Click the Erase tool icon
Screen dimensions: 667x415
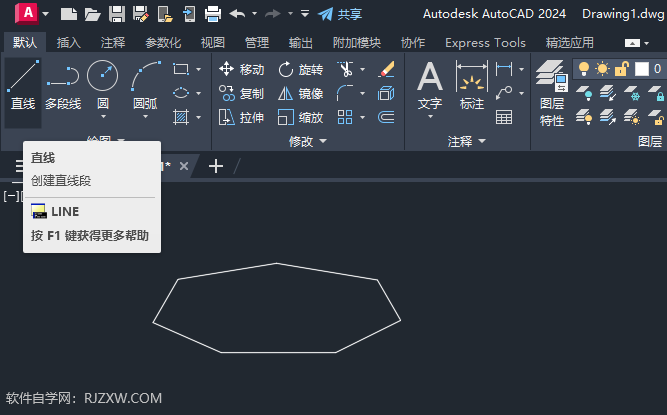[x=386, y=69]
